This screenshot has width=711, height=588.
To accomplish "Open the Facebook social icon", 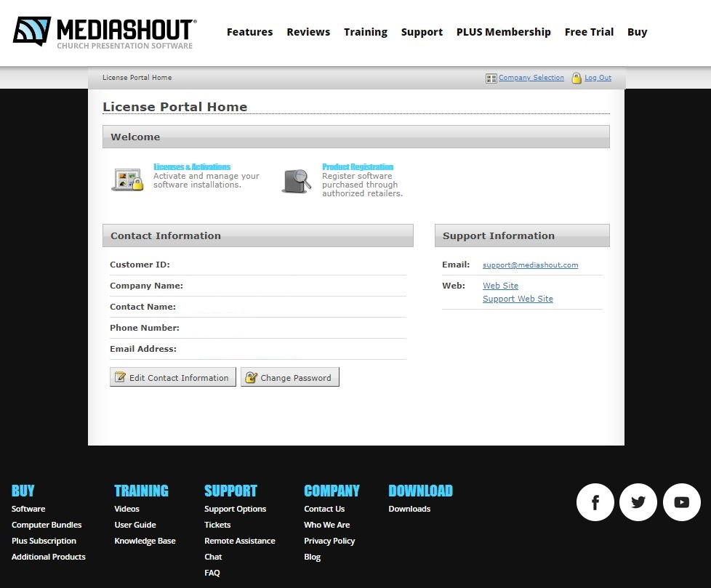I will pos(595,502).
